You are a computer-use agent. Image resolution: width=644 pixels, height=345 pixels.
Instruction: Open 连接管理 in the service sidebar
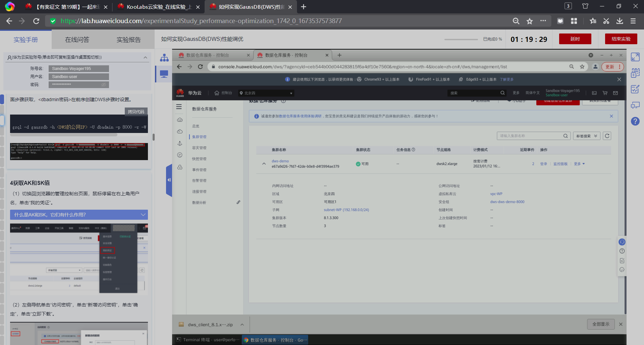199,192
